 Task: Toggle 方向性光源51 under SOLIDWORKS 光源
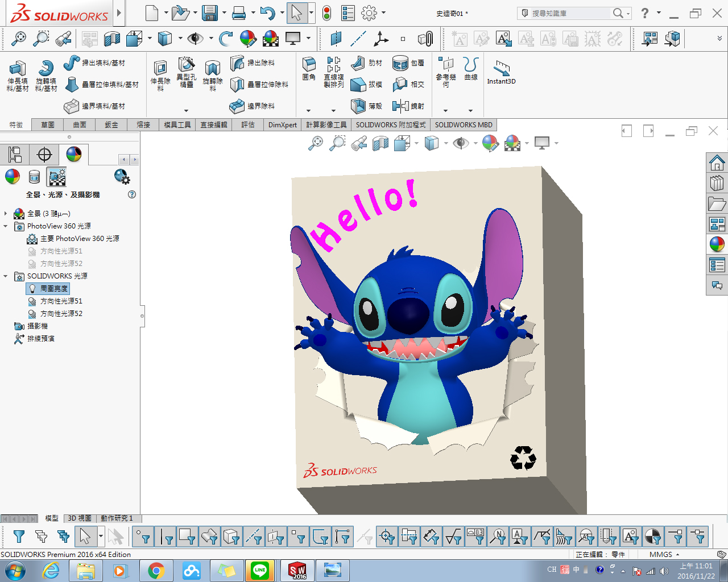55,301
